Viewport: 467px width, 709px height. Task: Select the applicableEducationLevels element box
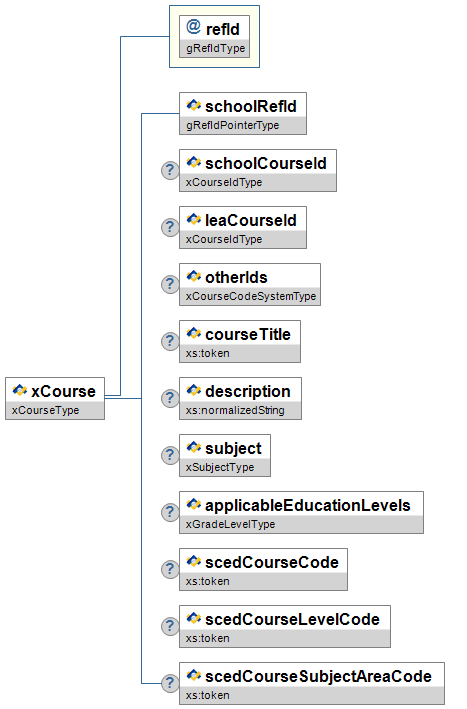pos(302,512)
